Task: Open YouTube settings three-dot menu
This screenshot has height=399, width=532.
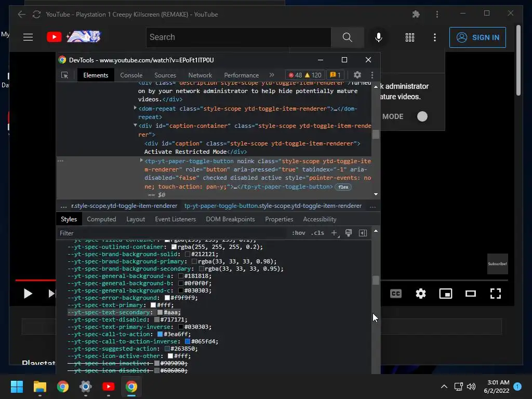Action: click(435, 37)
